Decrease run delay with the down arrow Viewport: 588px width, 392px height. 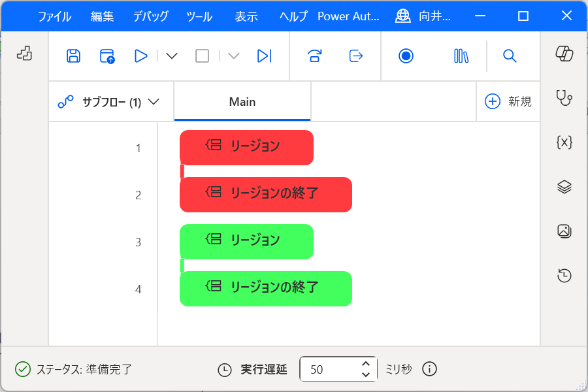coord(366,374)
